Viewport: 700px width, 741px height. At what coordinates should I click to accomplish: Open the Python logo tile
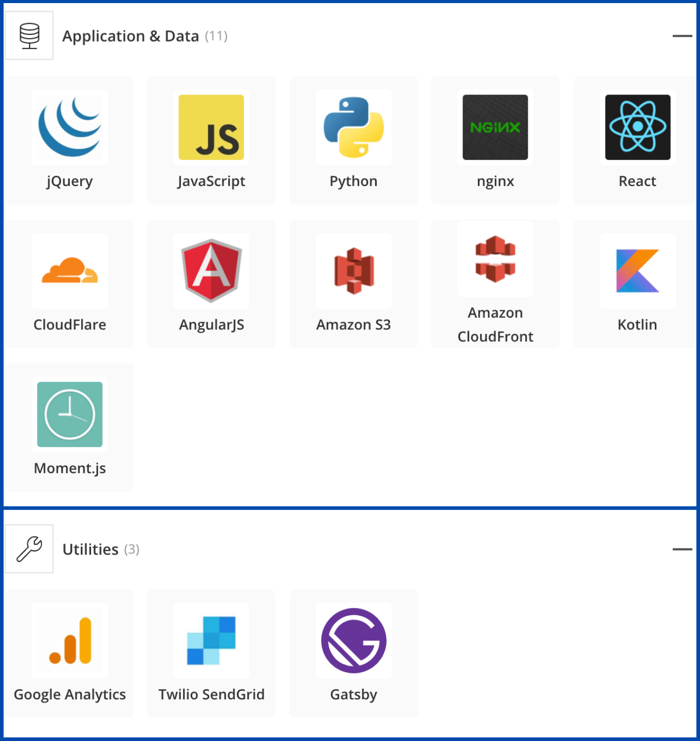[354, 127]
